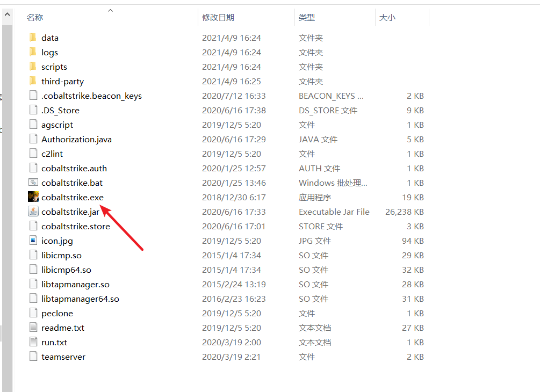
Task: Select the cobaltstrike.exe application icon
Action: tap(33, 197)
